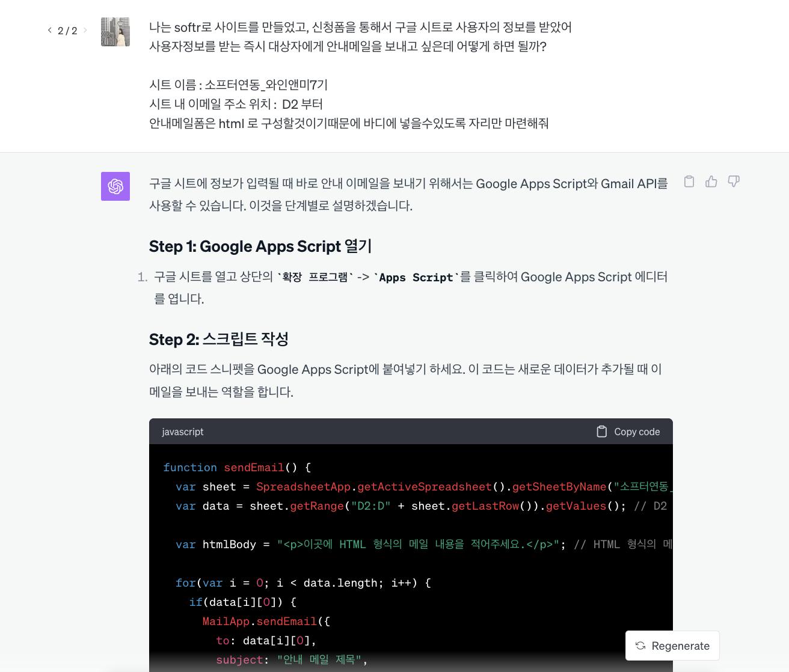Click the line '시트 내 이메일 주소 위치 : D2 부터'
The height and width of the screenshot is (672, 789).
click(x=236, y=104)
